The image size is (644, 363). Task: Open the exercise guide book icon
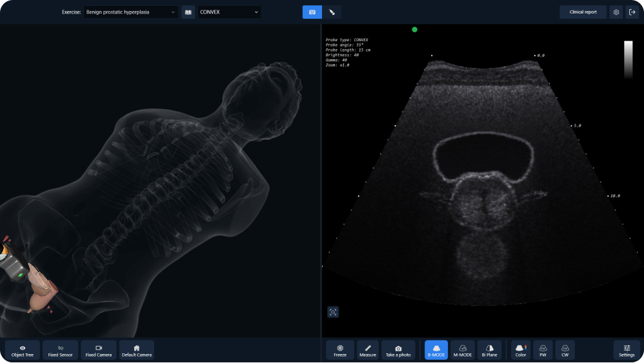click(x=188, y=12)
